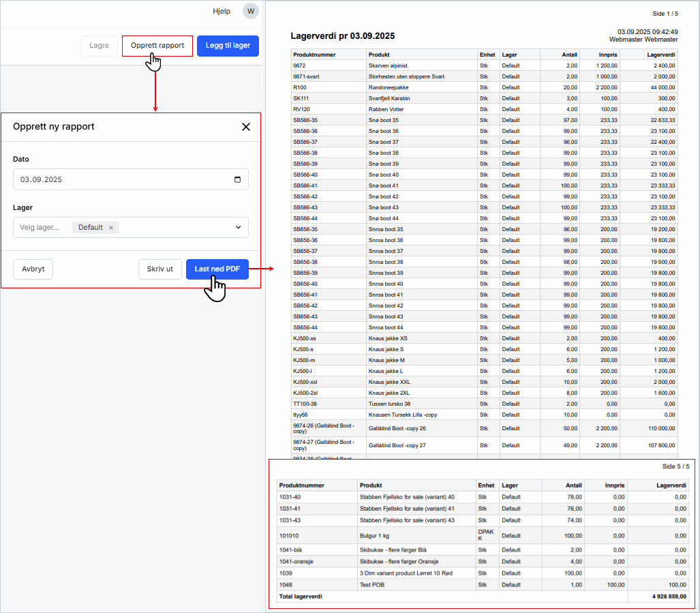
Task: Remove the Default tag from Lager
Action: (111, 228)
